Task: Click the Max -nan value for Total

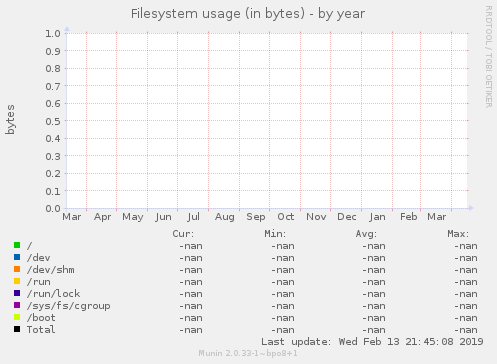Action: (466, 330)
